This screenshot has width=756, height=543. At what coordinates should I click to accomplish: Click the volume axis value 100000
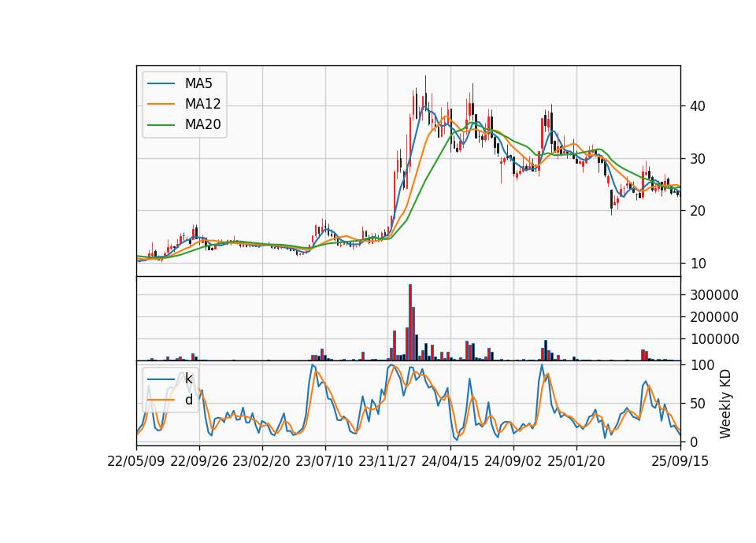coord(714,339)
